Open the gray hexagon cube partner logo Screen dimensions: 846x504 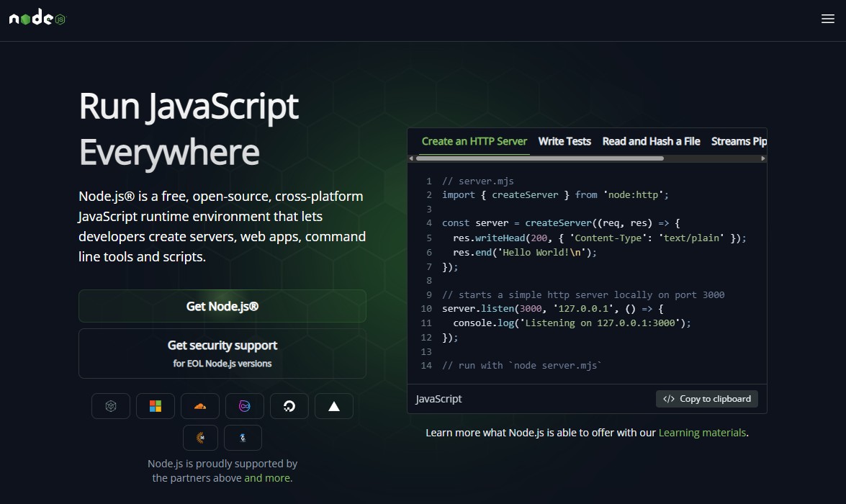click(111, 406)
